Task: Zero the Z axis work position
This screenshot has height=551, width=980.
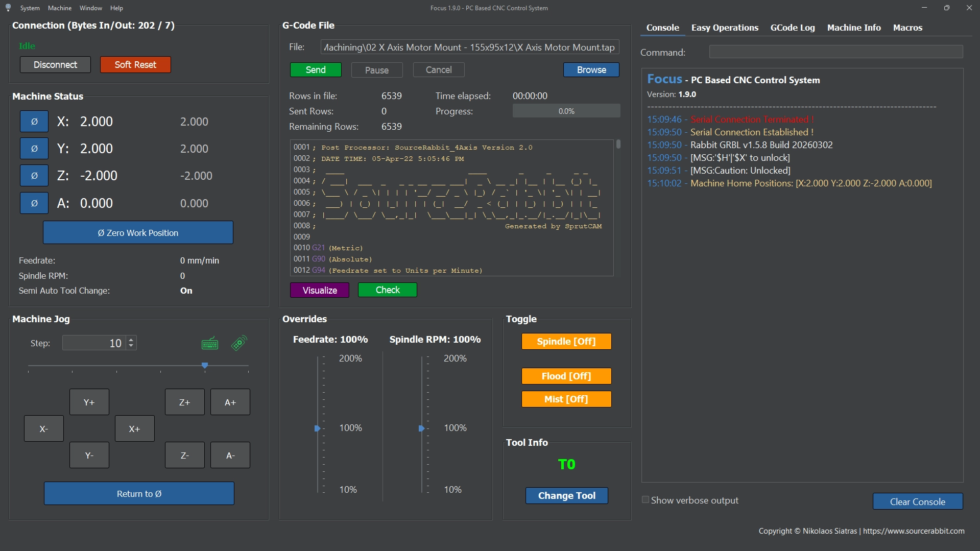Action: tap(34, 176)
